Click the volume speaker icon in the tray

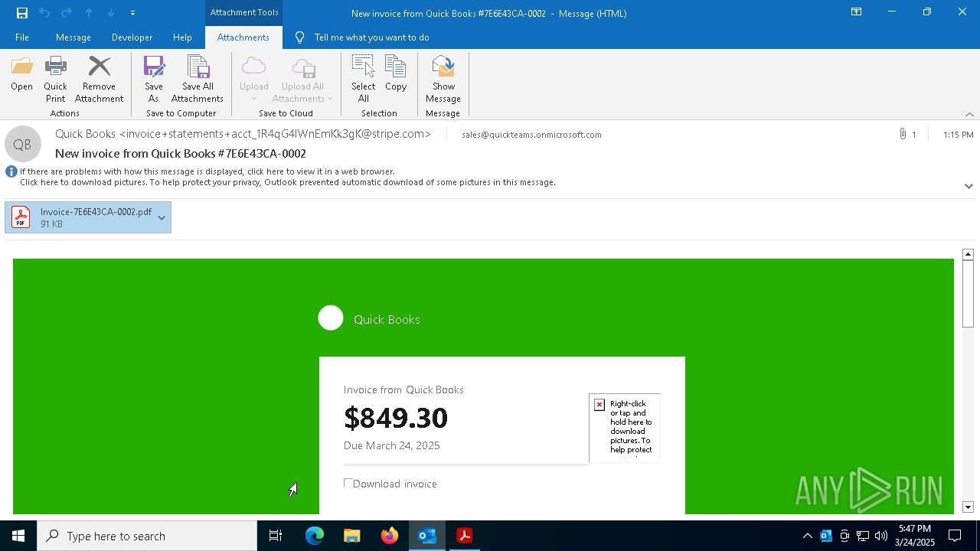click(881, 536)
